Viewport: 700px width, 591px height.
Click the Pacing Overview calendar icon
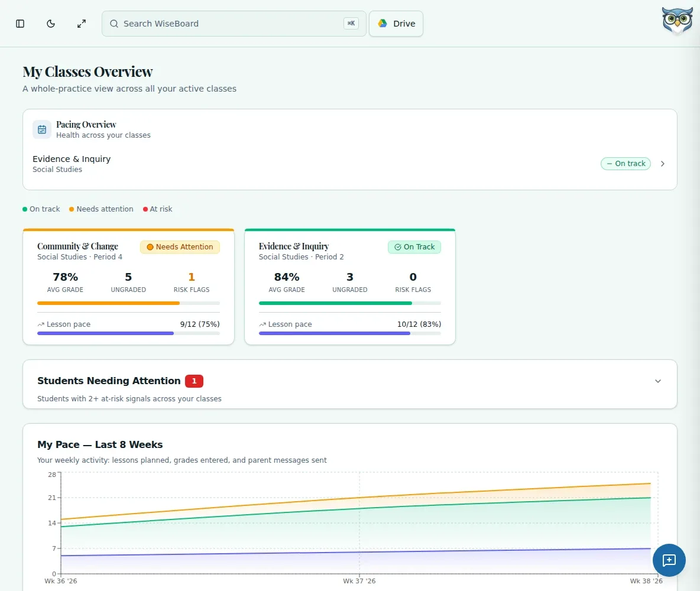point(42,129)
